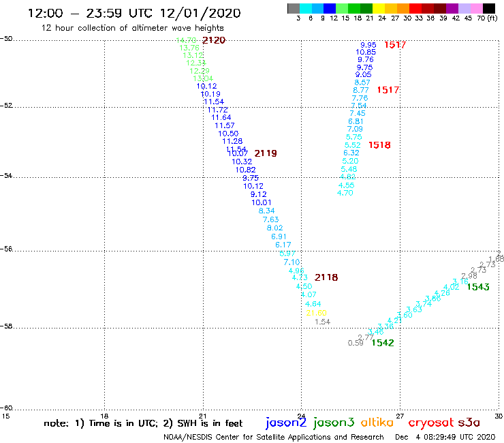Click the black swatch ending the color scale
The image size is (504, 443).
click(x=489, y=8)
